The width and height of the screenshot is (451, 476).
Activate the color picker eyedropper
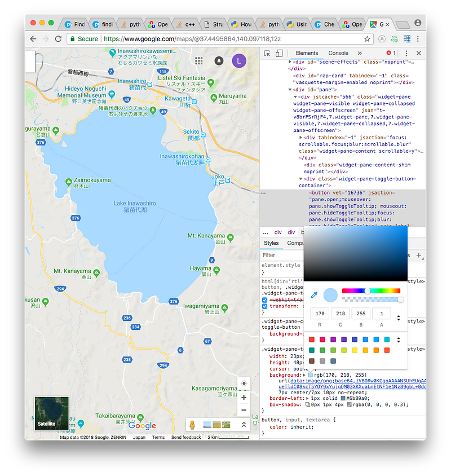[315, 295]
